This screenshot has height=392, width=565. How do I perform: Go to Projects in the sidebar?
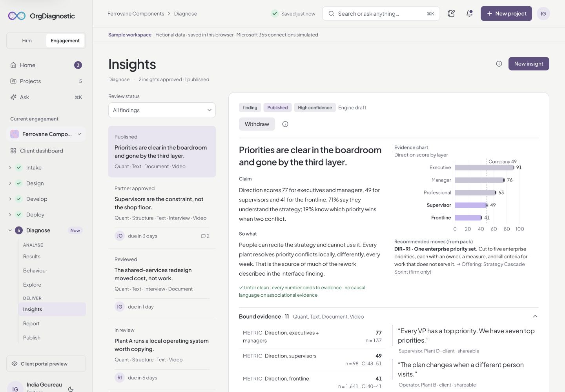point(46,81)
